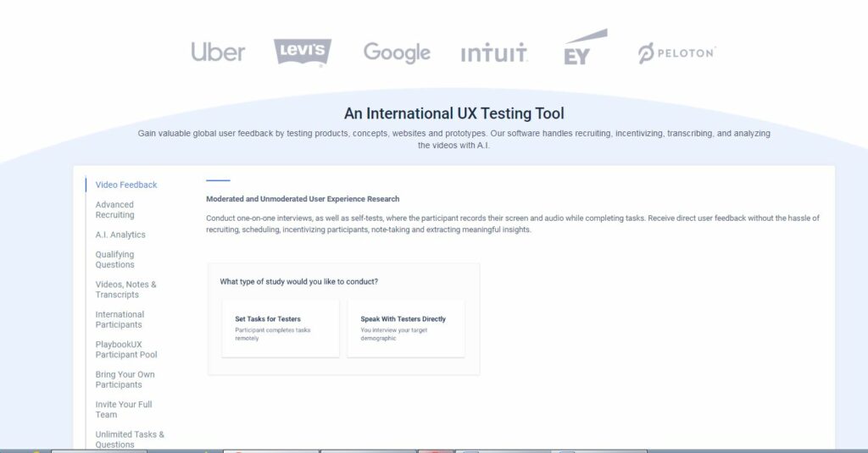Click the Google logo

coord(397,52)
